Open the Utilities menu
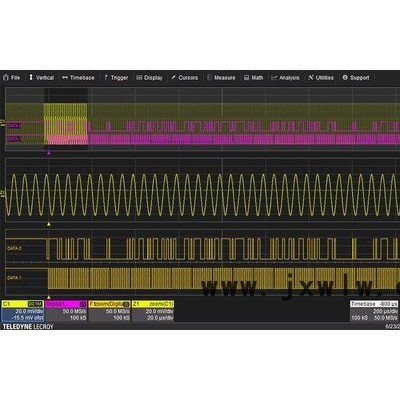400x400 pixels. point(321,78)
